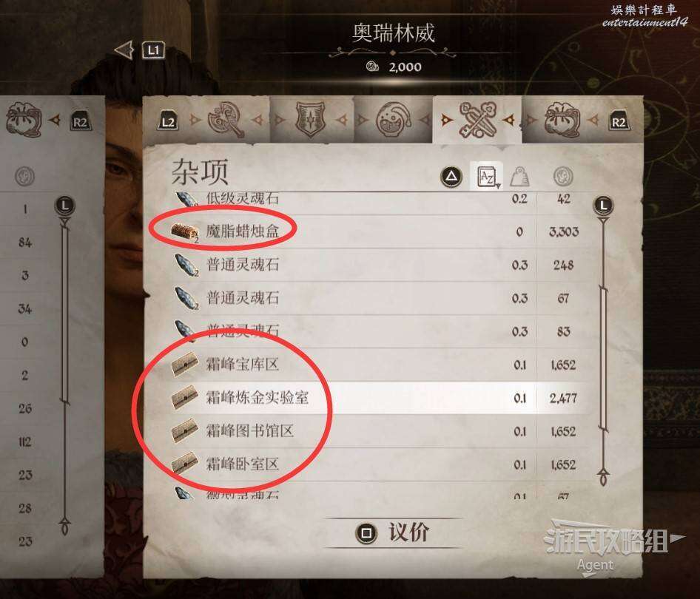Open the armor shield category tab
Viewport: 700px width, 599px height.
point(310,120)
